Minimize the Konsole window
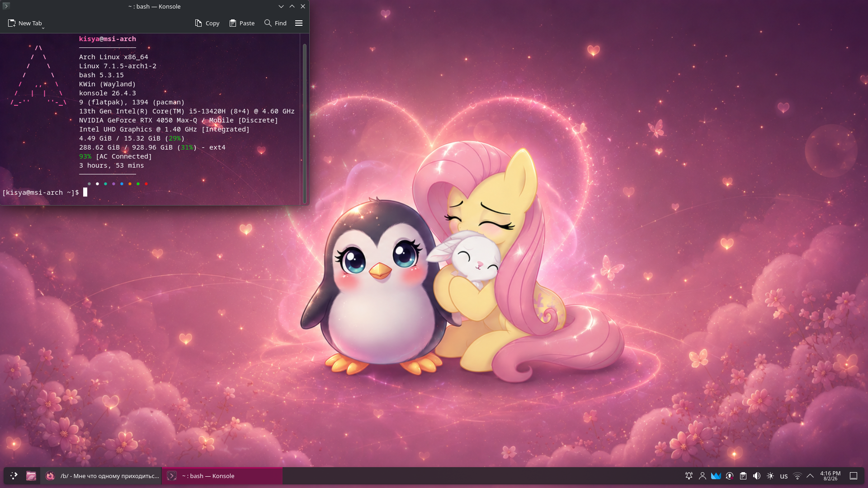 281,6
